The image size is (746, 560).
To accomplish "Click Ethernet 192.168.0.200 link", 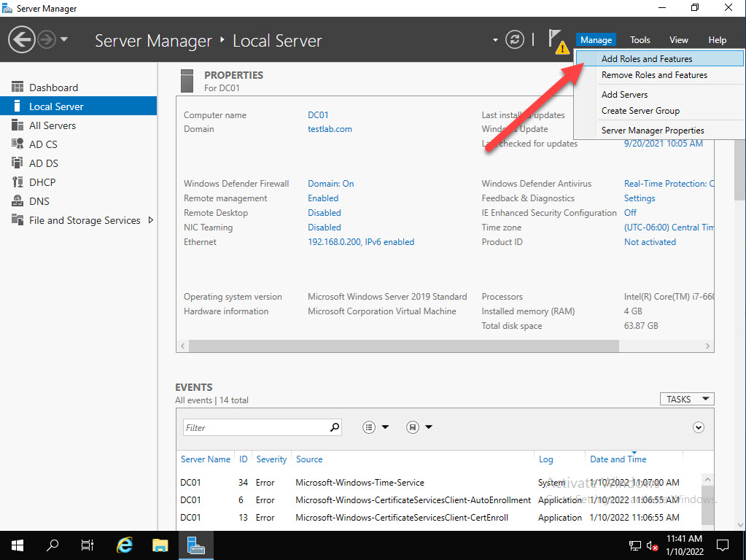I will click(x=361, y=242).
